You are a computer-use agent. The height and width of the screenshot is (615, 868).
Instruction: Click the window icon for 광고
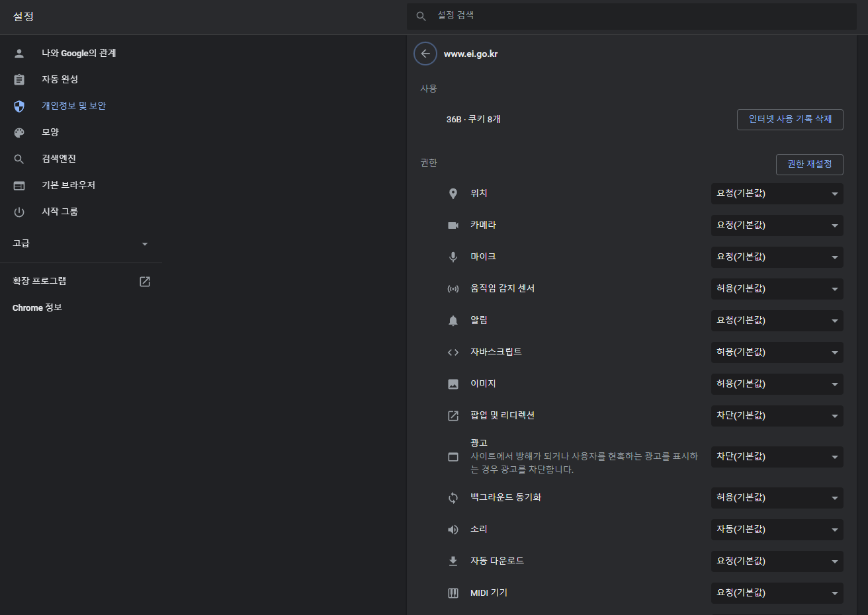[453, 457]
